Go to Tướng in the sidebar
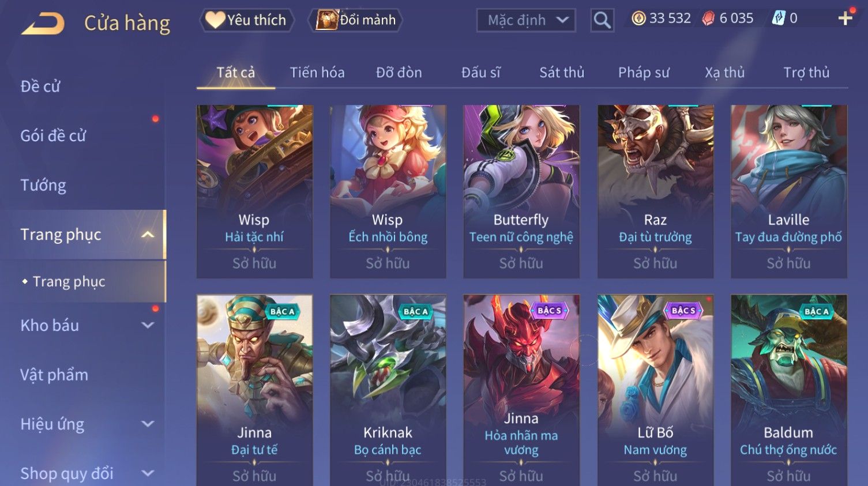This screenshot has height=486, width=868. pyautogui.click(x=43, y=185)
